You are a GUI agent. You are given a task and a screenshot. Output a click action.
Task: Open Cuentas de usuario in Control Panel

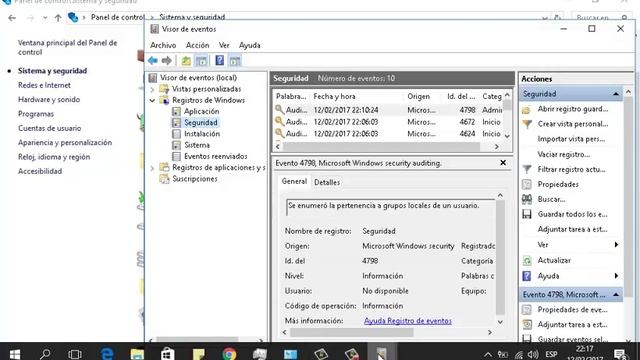point(49,128)
